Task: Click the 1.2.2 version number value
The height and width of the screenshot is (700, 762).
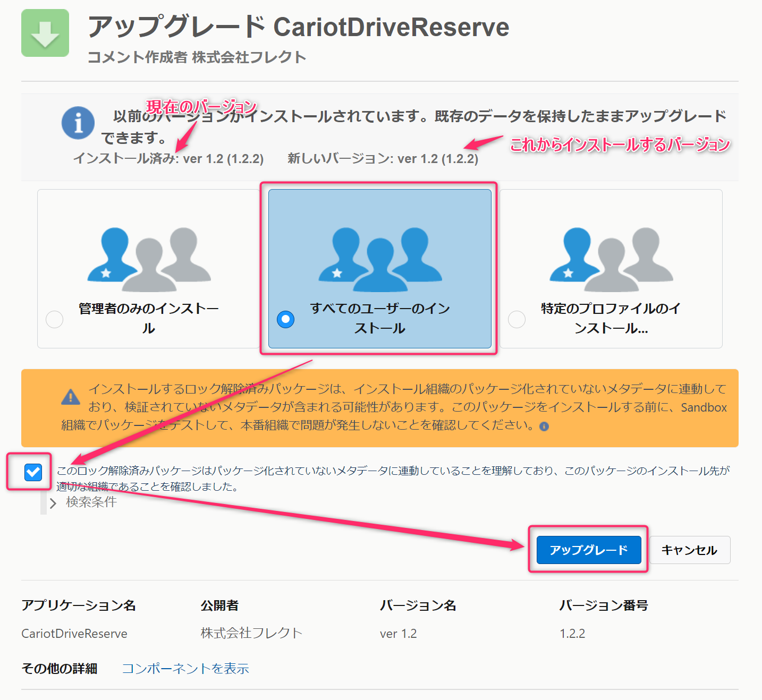Action: 572,634
